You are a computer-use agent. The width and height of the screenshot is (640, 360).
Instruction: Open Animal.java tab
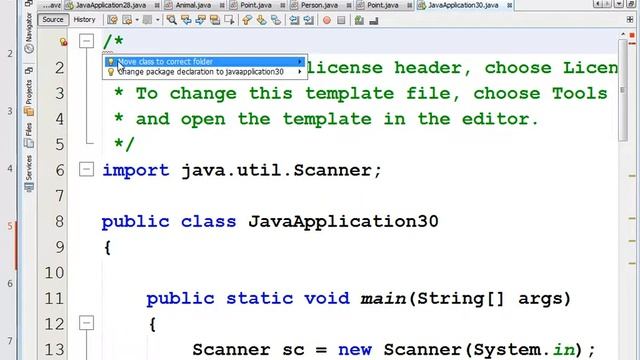click(x=193, y=5)
